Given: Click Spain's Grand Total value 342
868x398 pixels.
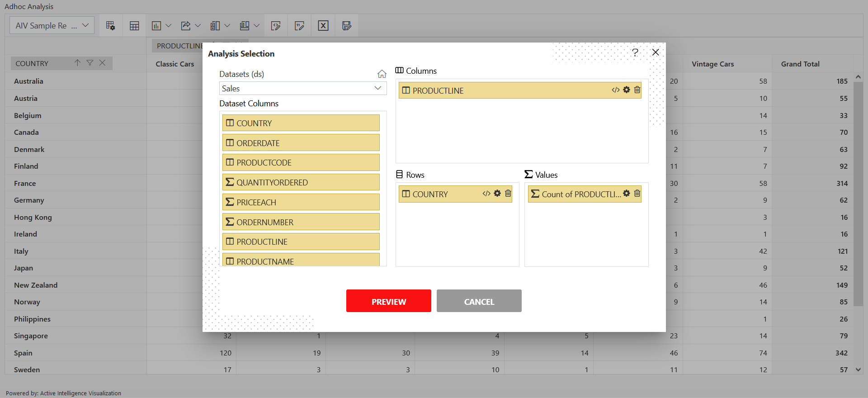Looking at the screenshot, I should pyautogui.click(x=841, y=353).
